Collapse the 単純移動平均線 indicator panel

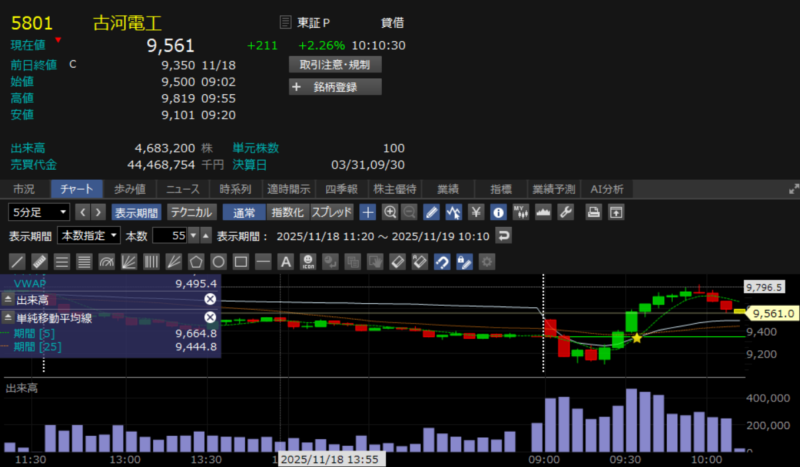[9, 317]
